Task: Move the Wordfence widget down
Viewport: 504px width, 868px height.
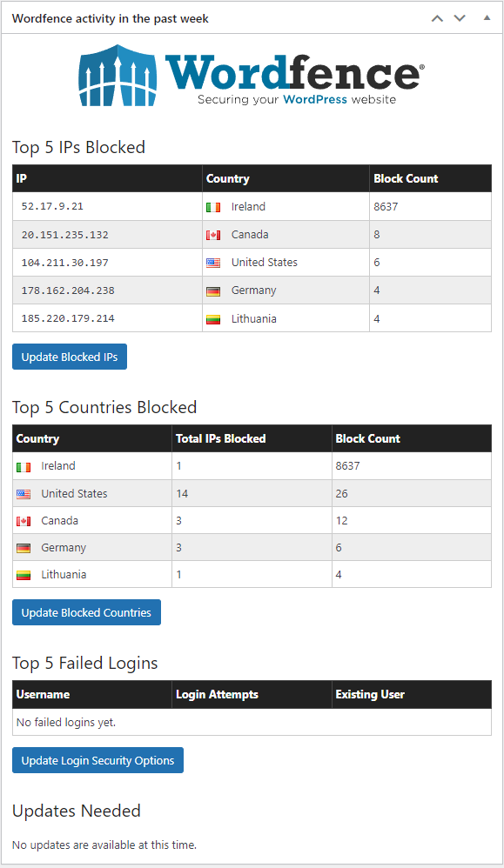Action: (x=460, y=18)
